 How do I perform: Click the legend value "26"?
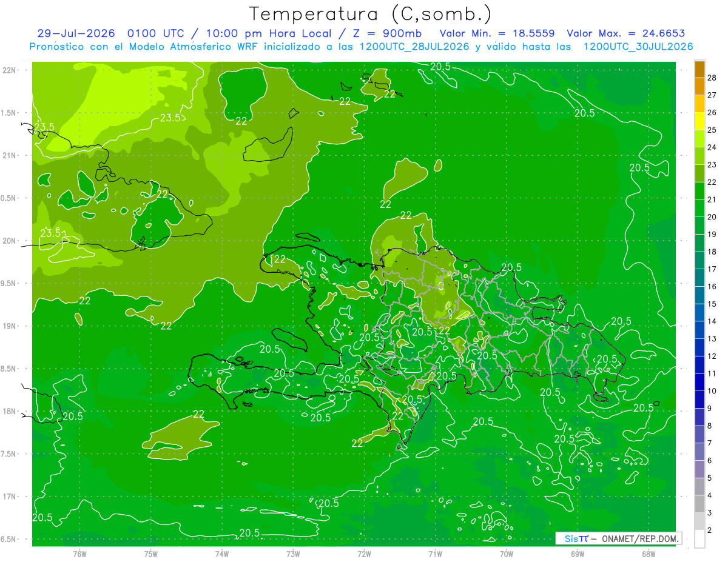[712, 113]
